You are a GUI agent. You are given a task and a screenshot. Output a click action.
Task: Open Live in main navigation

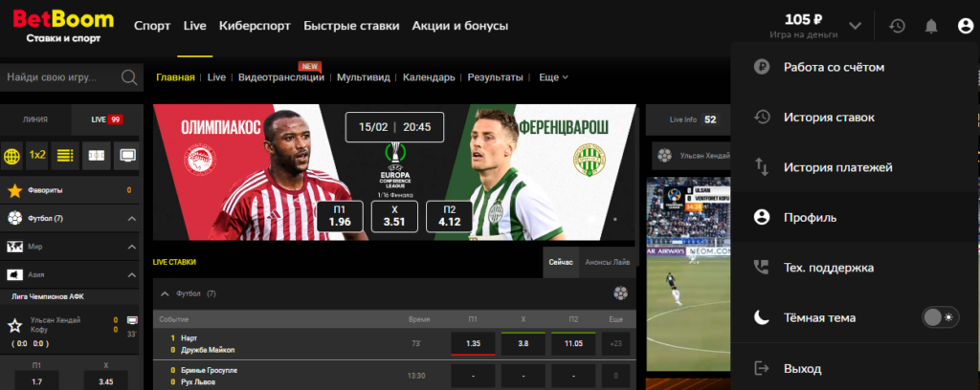click(195, 26)
